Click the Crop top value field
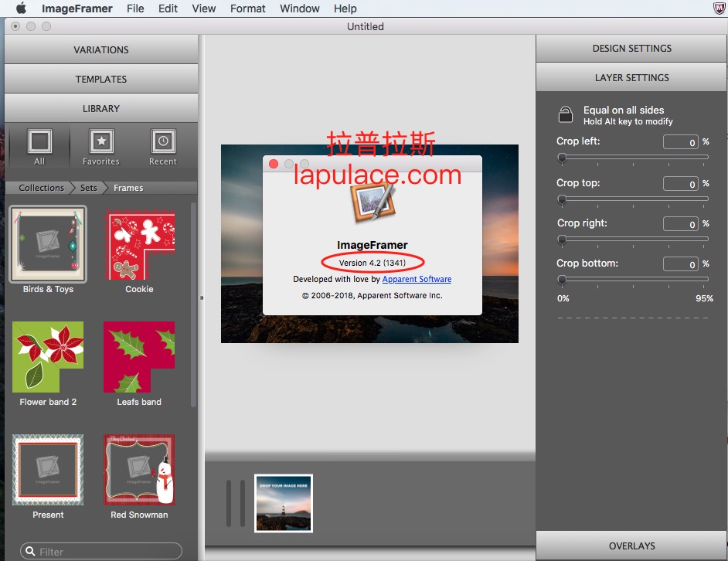Screen dimensions: 728x561 coord(681,183)
